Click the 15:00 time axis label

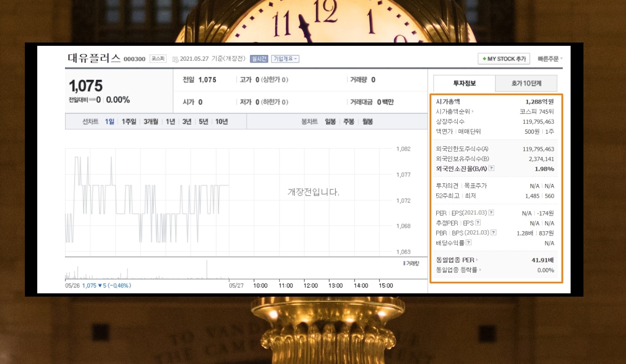[386, 286]
